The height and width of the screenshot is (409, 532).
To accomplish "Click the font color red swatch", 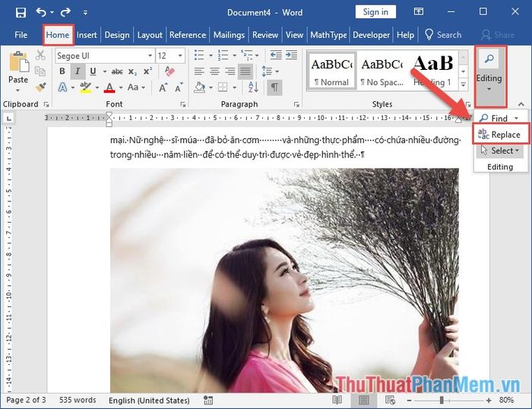I will coord(110,87).
